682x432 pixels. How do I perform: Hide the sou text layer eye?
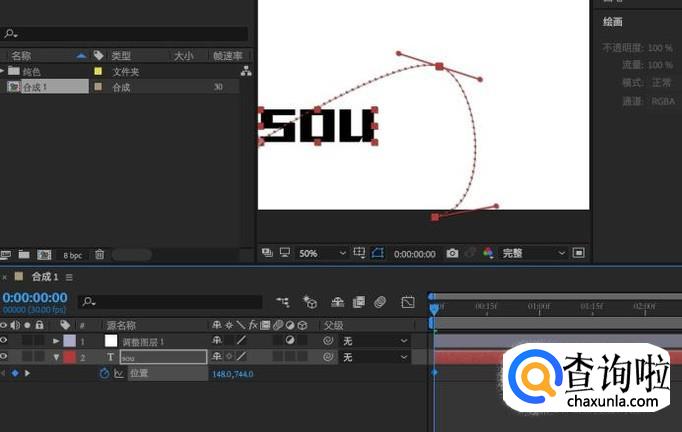pos(6,357)
